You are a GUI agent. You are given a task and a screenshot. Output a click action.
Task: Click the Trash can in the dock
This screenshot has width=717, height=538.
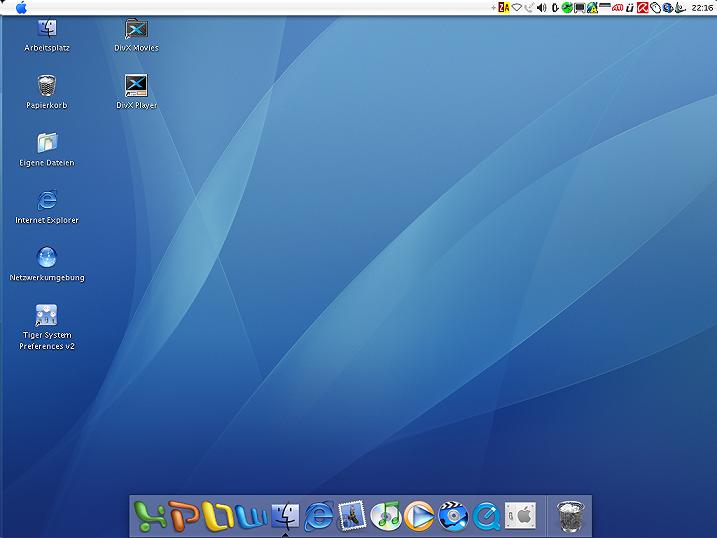coord(572,515)
